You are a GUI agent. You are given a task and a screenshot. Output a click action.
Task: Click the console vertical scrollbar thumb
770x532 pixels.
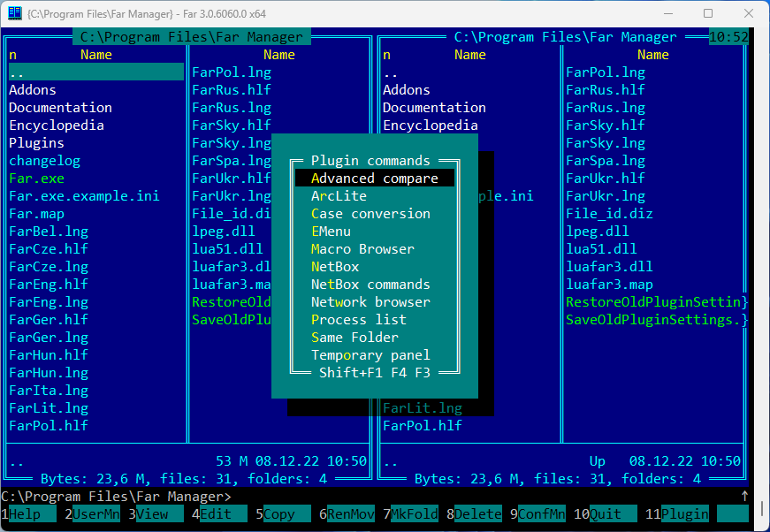762,508
